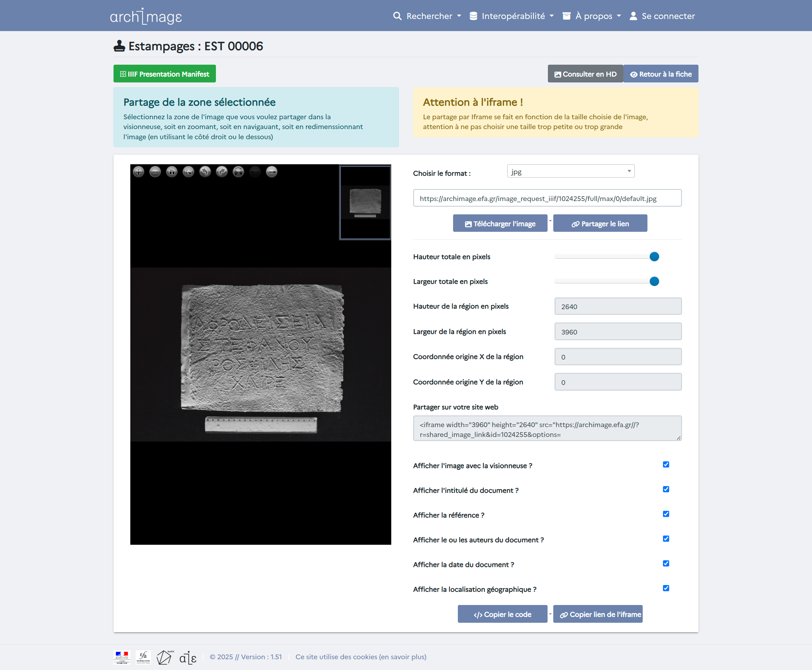This screenshot has width=812, height=670.
Task: Open the À propos menu
Action: pyautogui.click(x=592, y=16)
